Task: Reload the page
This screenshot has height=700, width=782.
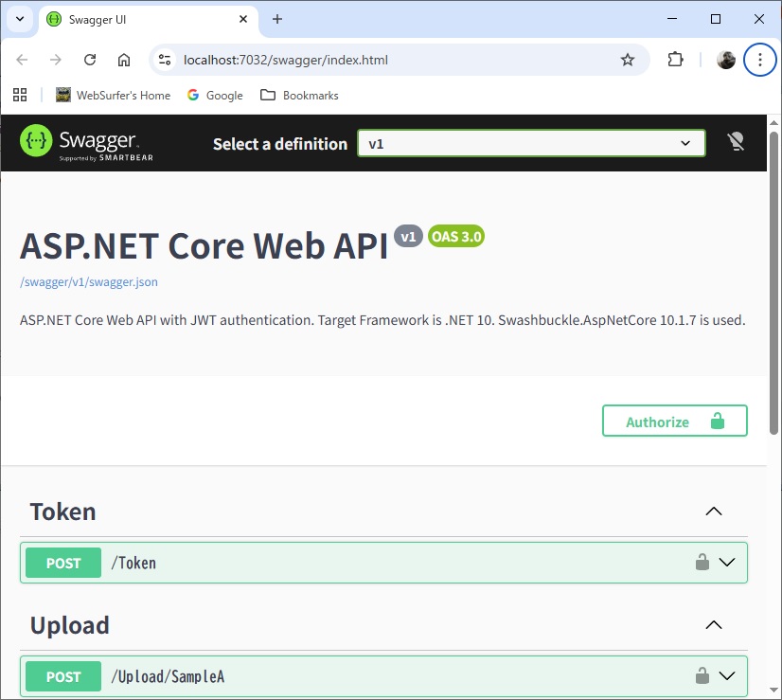Action: click(x=90, y=60)
